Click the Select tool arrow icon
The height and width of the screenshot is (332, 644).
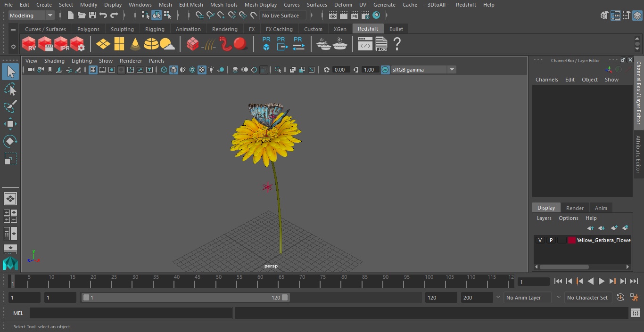(x=10, y=72)
